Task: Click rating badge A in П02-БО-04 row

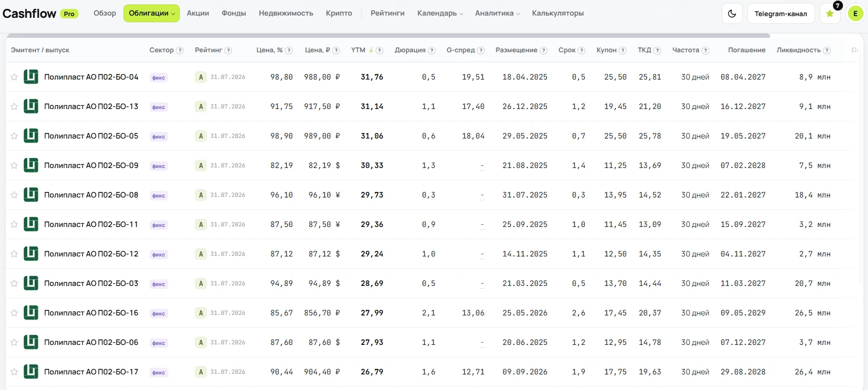Action: [201, 77]
